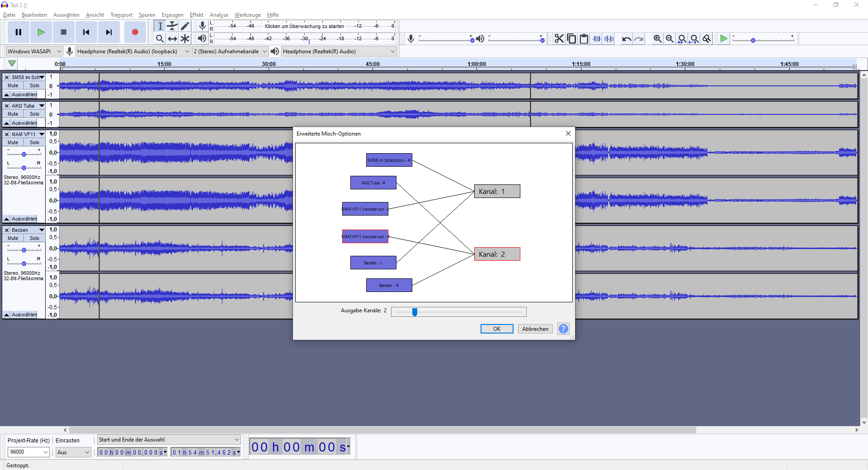Solo the Becken track
This screenshot has width=868, height=470.
34,238
